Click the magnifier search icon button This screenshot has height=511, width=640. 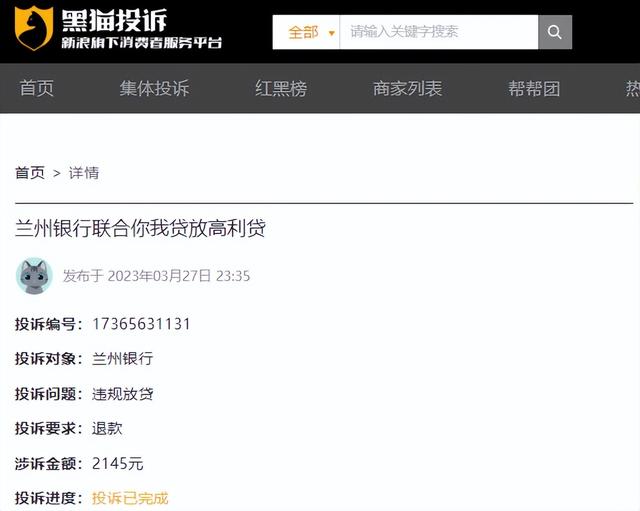[555, 32]
